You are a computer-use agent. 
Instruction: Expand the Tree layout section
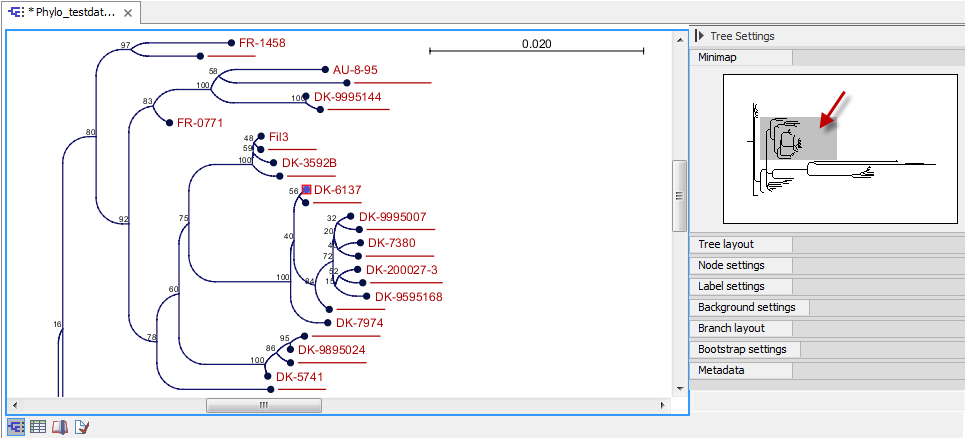[x=726, y=244]
